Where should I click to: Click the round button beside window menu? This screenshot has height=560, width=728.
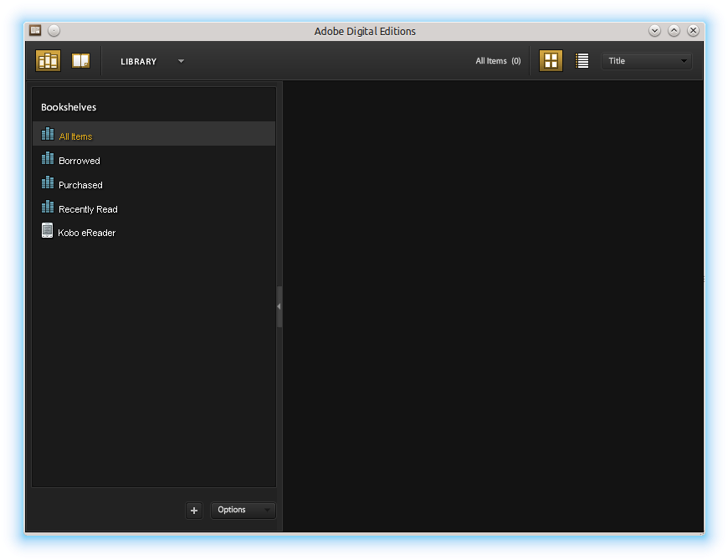pyautogui.click(x=54, y=31)
